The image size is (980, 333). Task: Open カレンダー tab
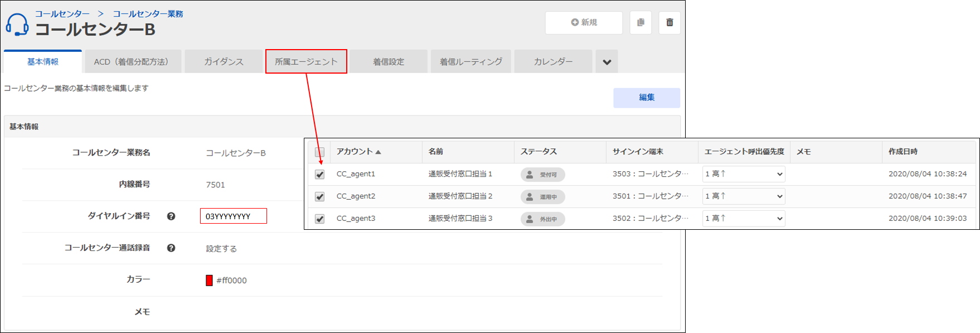[x=553, y=62]
